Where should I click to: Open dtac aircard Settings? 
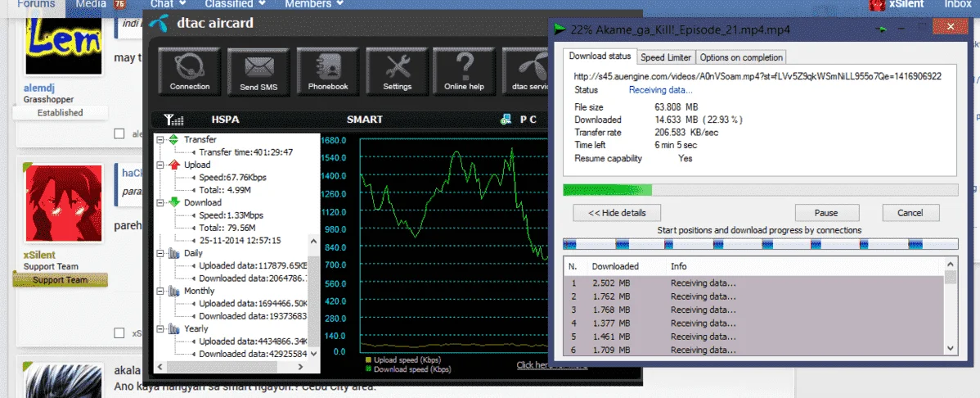397,73
